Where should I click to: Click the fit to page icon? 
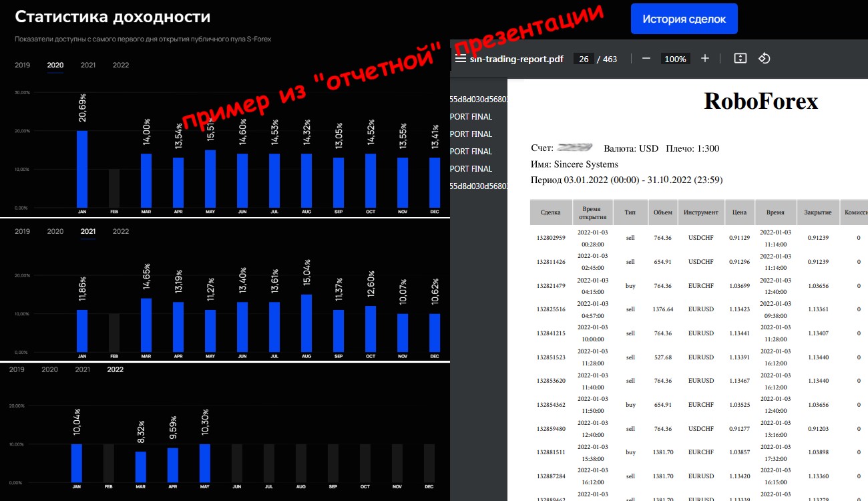coord(740,59)
